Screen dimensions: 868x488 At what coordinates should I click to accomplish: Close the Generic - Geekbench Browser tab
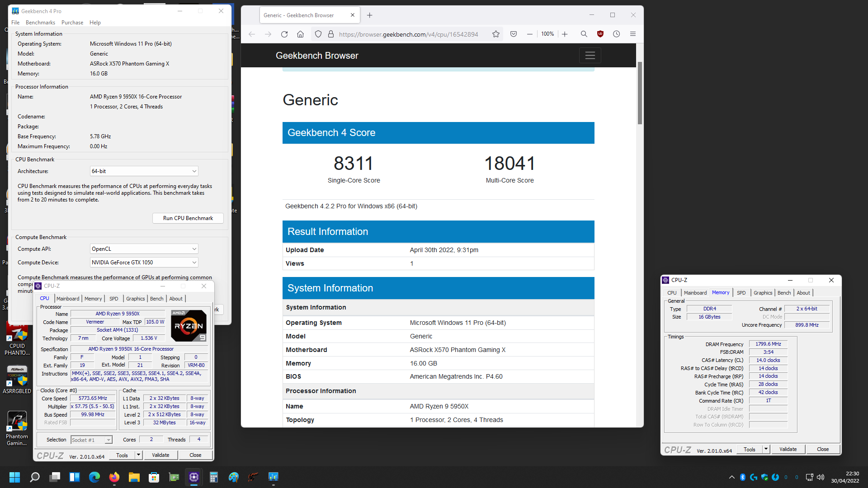click(353, 15)
